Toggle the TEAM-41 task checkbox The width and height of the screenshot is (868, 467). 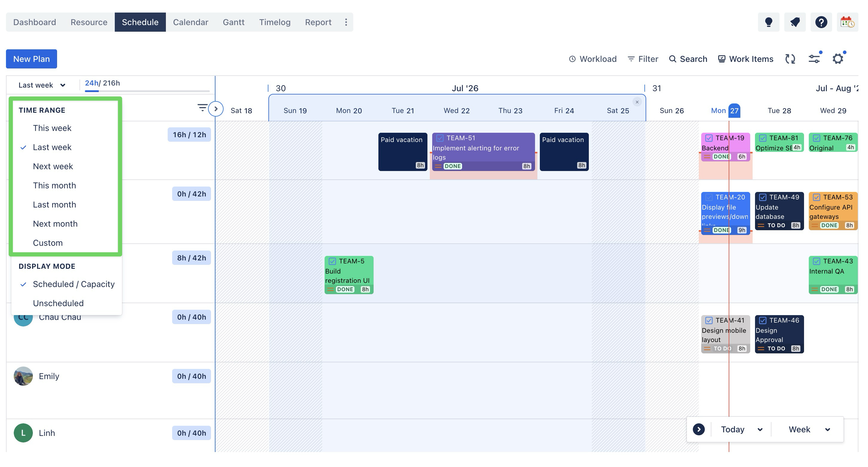(709, 321)
